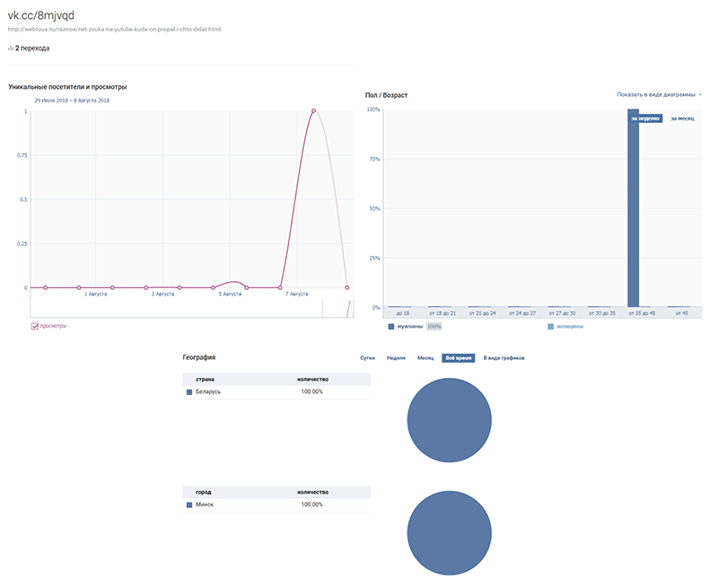Click the range selector strip below the views graph
Screen dimensions: 718x588
click(x=192, y=309)
